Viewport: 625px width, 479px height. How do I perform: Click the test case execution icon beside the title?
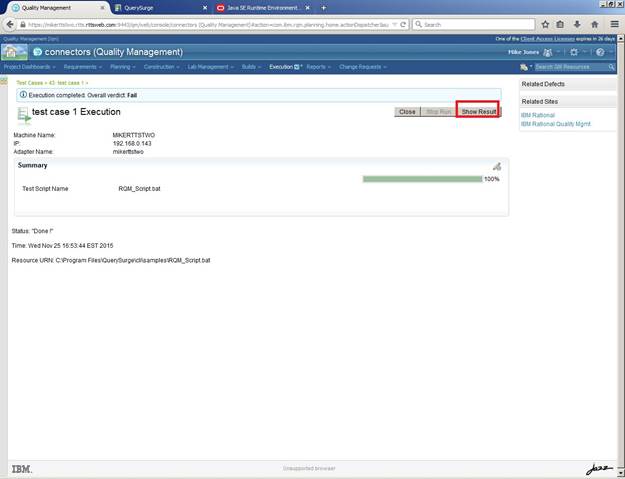[24, 115]
